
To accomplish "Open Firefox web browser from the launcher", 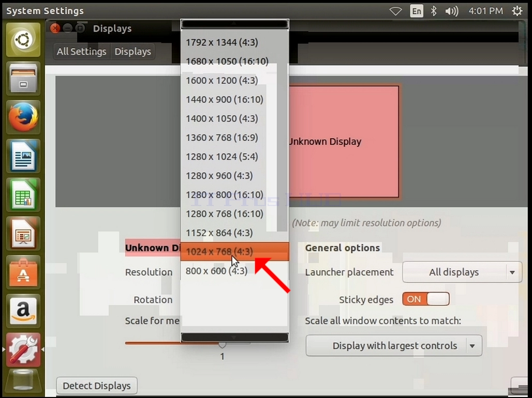I will coord(23,117).
